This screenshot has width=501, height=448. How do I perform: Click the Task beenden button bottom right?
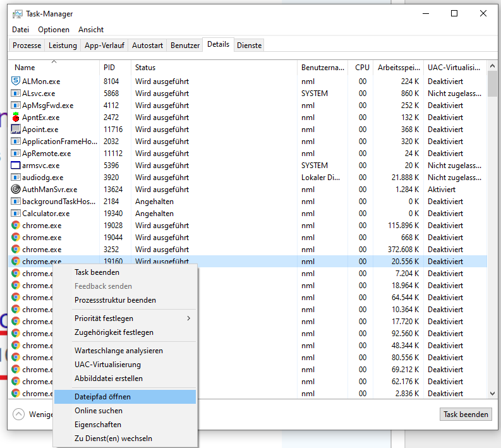(466, 414)
